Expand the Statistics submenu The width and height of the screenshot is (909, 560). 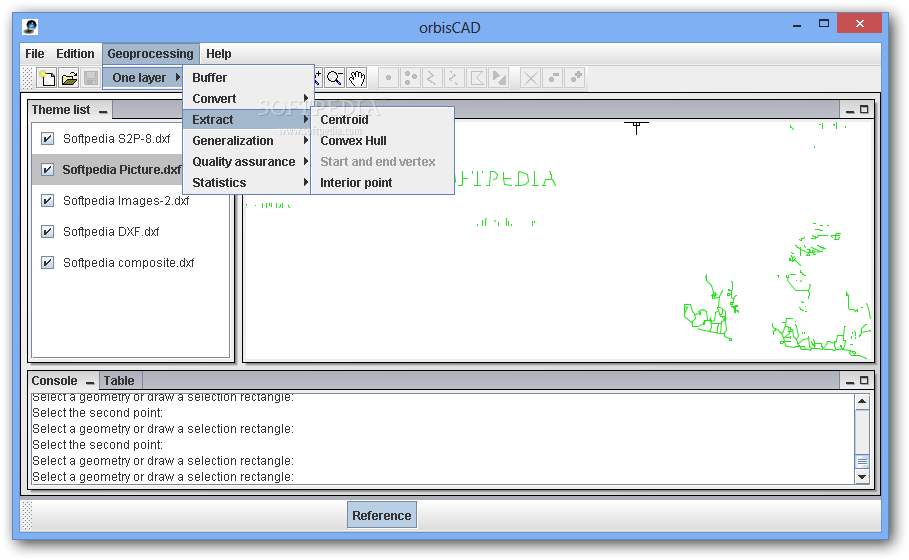click(249, 183)
